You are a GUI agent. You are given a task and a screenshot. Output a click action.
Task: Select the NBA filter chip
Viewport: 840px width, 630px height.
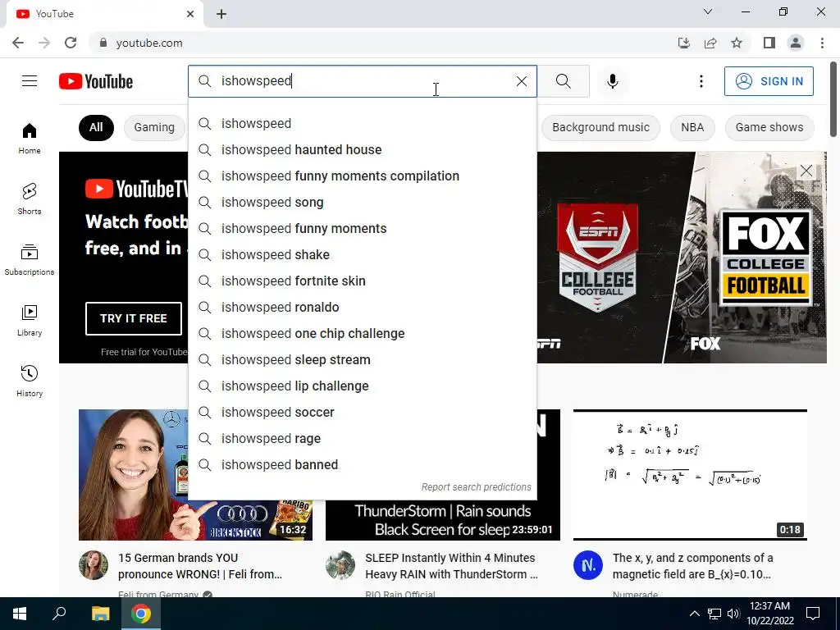692,127
